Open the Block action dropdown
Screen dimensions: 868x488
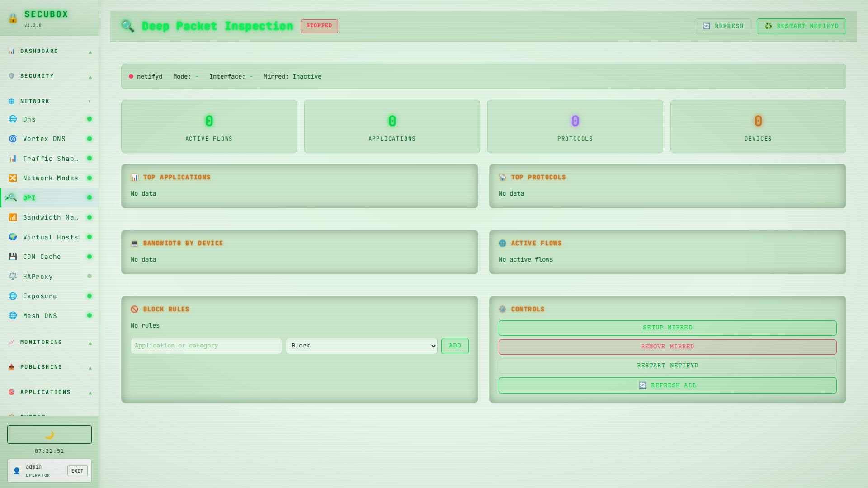pos(361,346)
